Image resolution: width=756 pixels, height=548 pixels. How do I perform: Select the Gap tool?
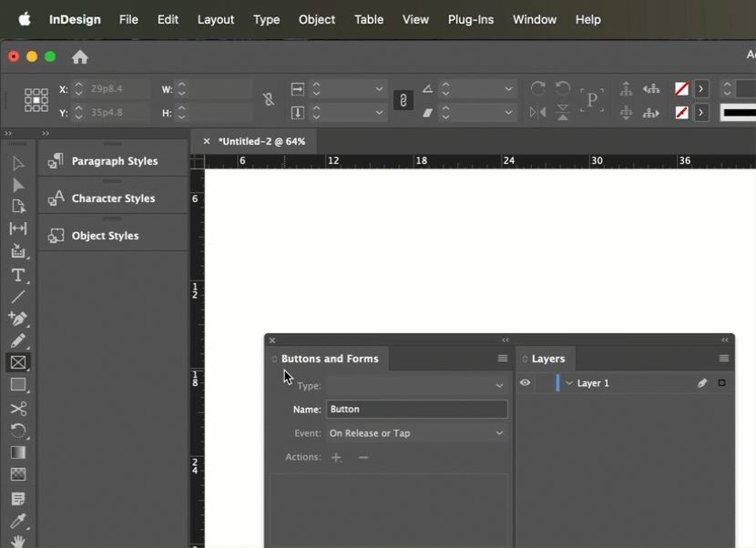pos(18,228)
